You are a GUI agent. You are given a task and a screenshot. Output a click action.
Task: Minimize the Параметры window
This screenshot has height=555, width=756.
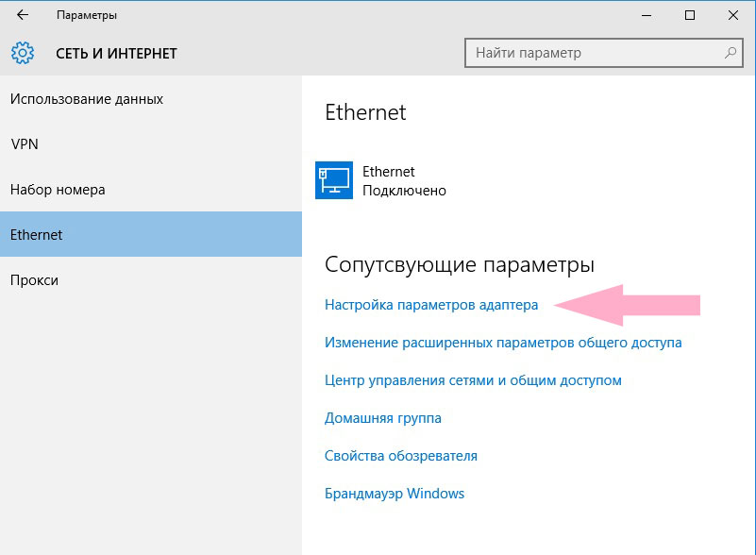coord(647,15)
